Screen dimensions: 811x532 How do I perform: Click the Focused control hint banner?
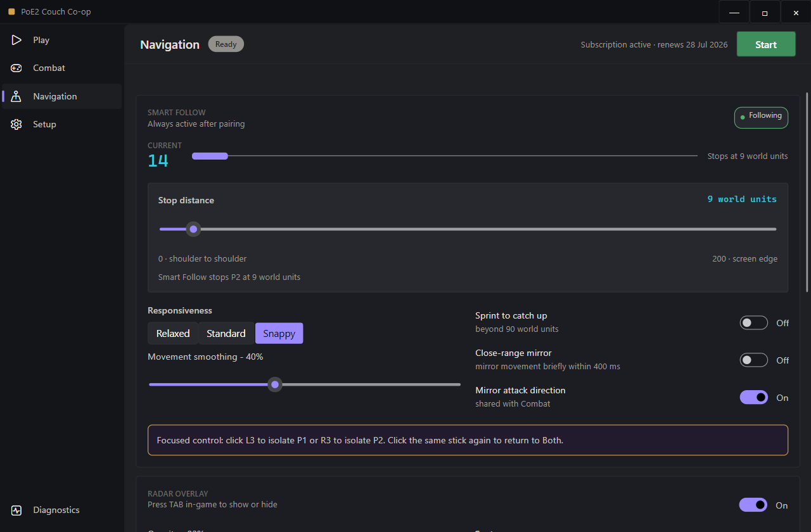468,440
